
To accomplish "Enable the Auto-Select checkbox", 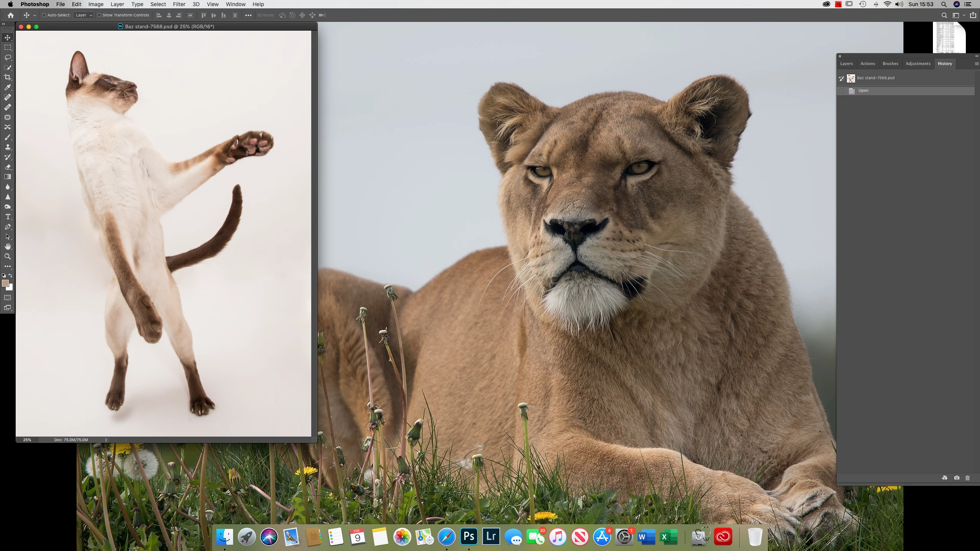I will pos(44,15).
